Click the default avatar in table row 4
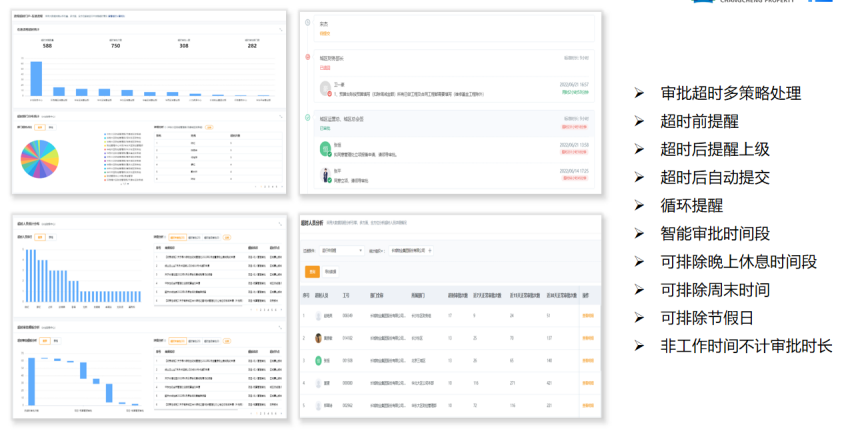This screenshot has height=437, width=844. 318,383
